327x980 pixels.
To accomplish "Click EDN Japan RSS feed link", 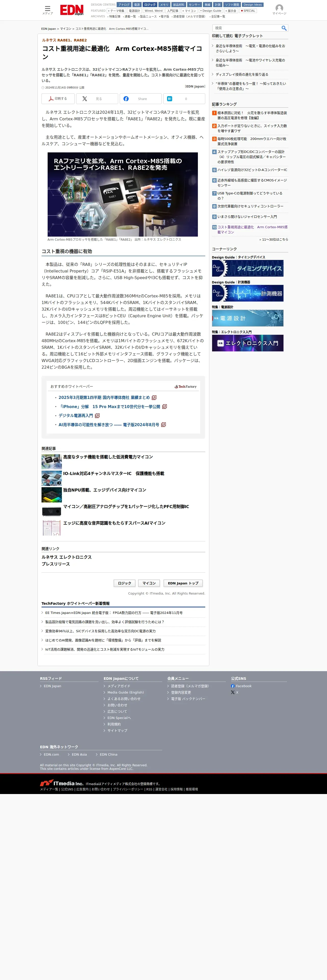I will 52,686.
